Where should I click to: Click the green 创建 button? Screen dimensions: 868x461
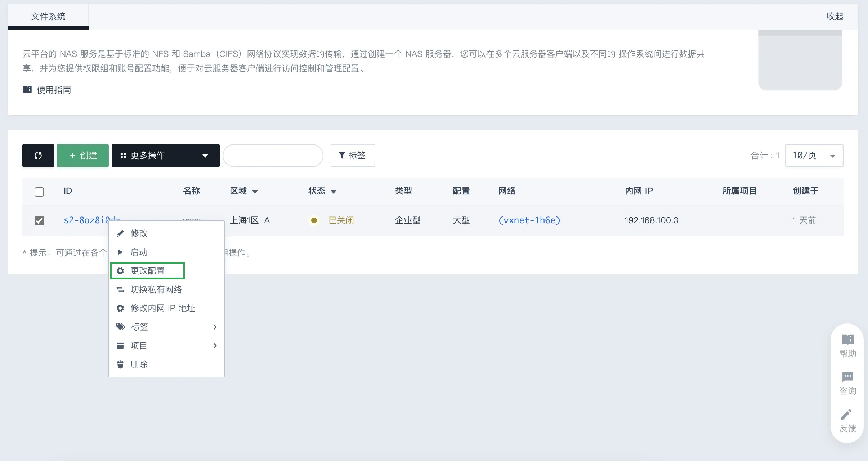point(83,156)
